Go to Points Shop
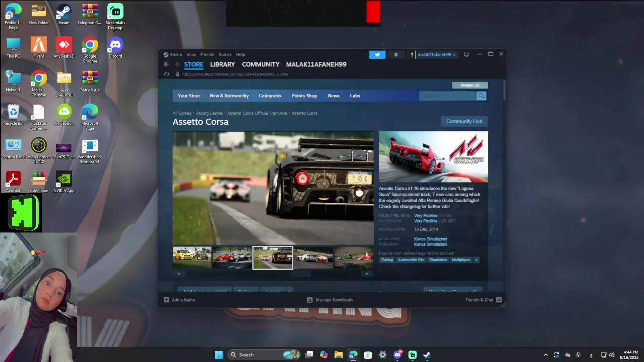 (x=304, y=96)
